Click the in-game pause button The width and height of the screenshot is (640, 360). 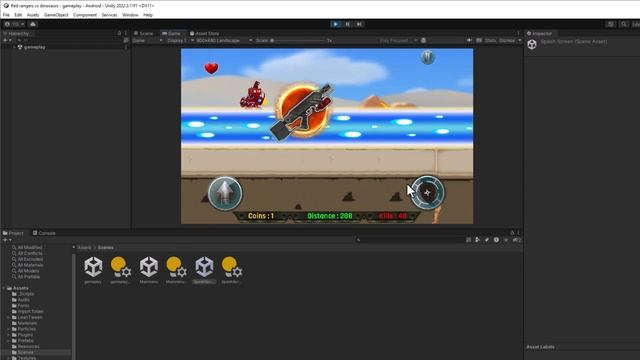coord(428,58)
